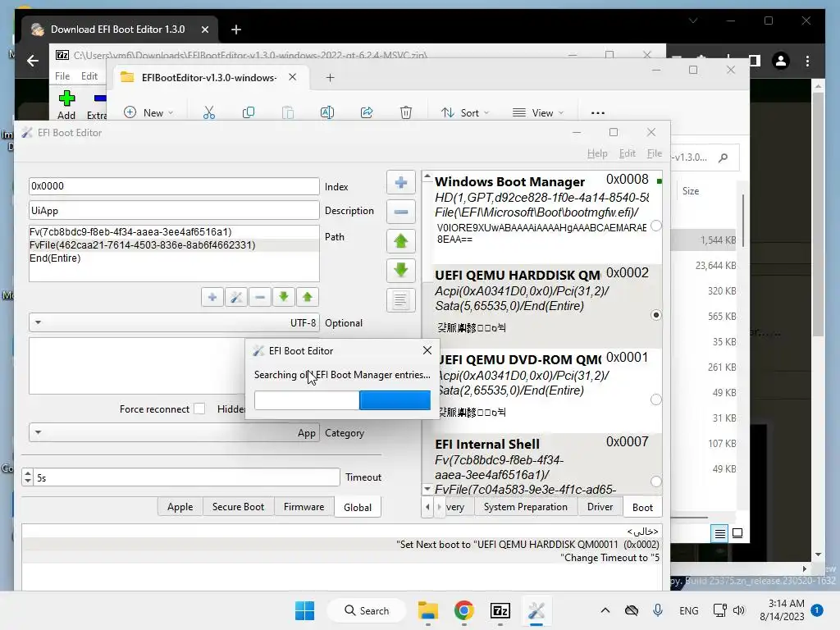Switch File Explorer to details view icon

tap(720, 533)
